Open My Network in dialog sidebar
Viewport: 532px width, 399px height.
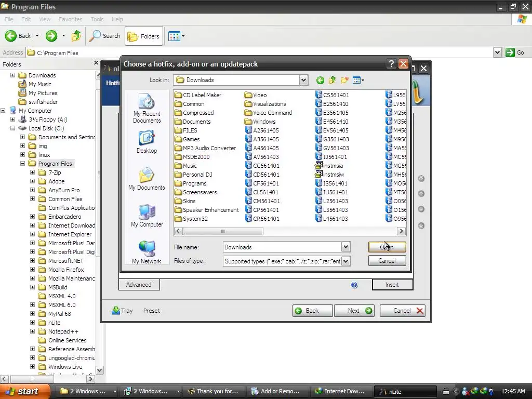tap(147, 252)
